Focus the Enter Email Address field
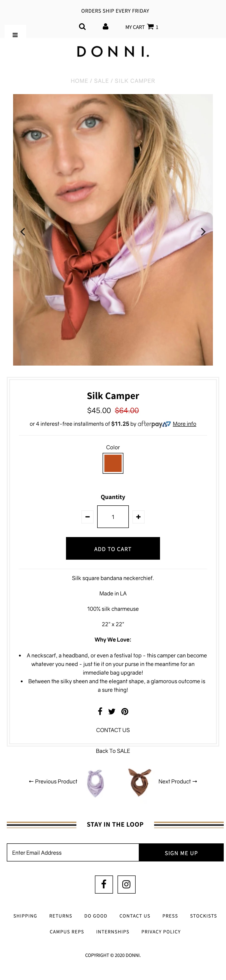This screenshot has height=980, width=226. (x=73, y=853)
